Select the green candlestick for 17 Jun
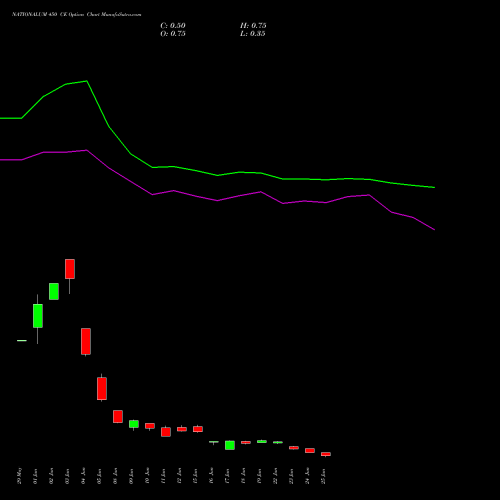The image size is (500, 500). point(230,445)
